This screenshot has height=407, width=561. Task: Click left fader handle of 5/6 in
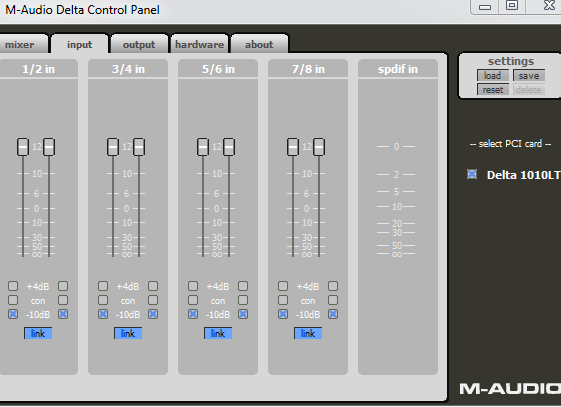203,147
